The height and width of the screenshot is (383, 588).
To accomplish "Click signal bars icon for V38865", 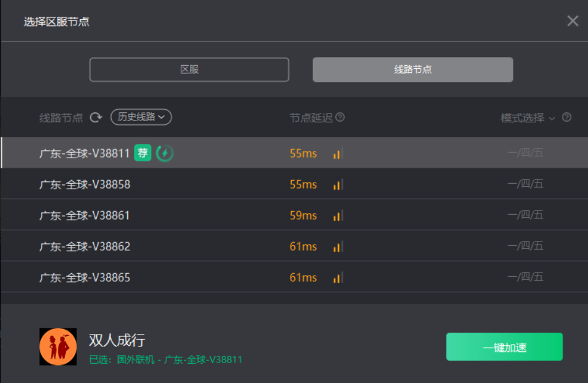I will pyautogui.click(x=338, y=277).
